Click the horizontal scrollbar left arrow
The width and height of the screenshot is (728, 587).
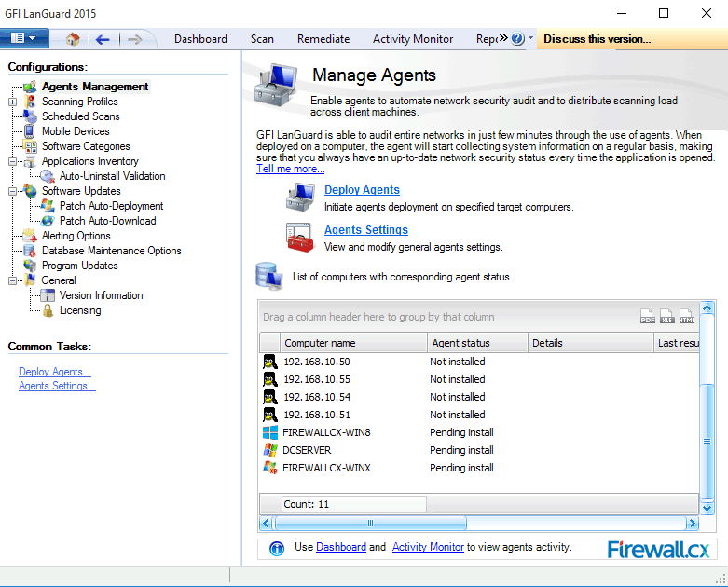tap(266, 524)
